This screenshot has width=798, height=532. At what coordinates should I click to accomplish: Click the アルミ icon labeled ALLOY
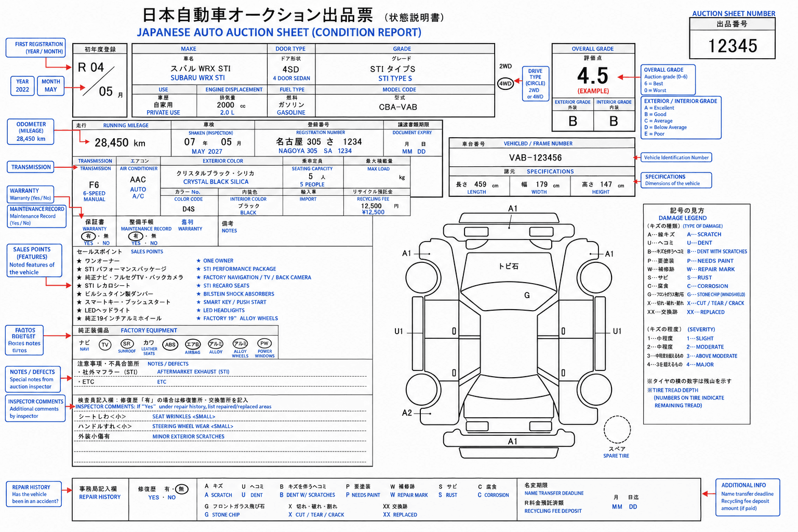pos(216,344)
